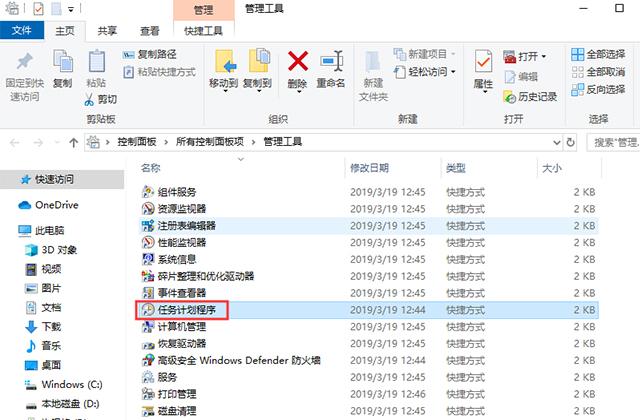Click the History icon in ribbon
The width and height of the screenshot is (640, 420).
pyautogui.click(x=509, y=97)
